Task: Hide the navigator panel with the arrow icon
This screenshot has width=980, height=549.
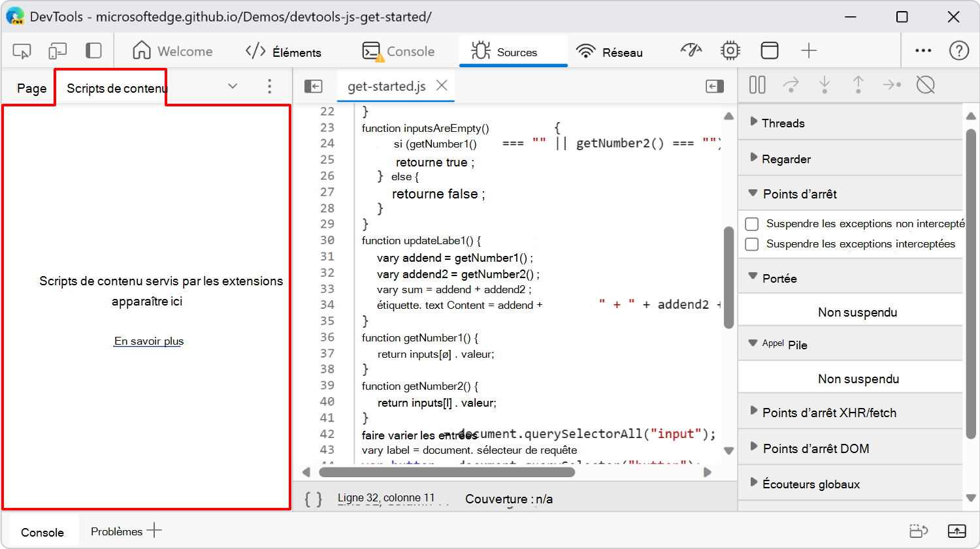Action: 313,86
